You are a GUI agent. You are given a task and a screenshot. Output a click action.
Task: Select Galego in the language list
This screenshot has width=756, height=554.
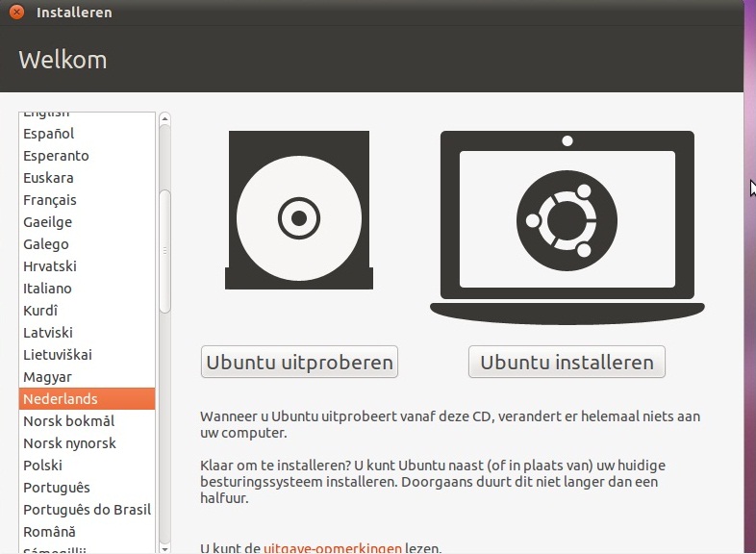87,244
